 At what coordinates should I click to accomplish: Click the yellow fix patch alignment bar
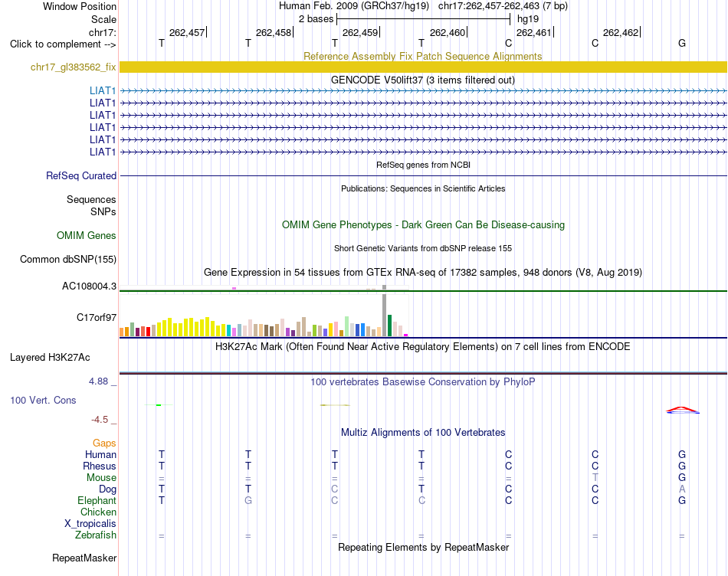tap(423, 67)
